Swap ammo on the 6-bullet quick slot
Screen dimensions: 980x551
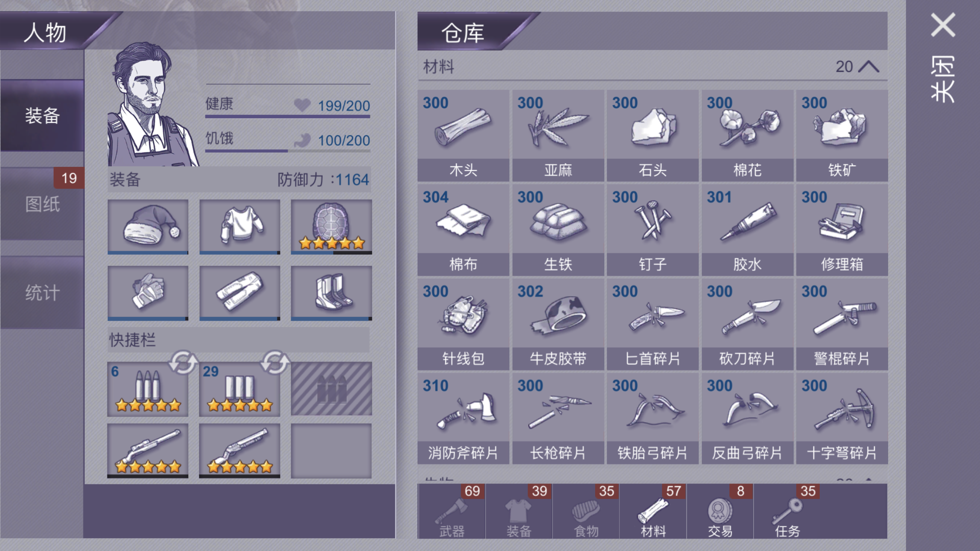click(183, 362)
